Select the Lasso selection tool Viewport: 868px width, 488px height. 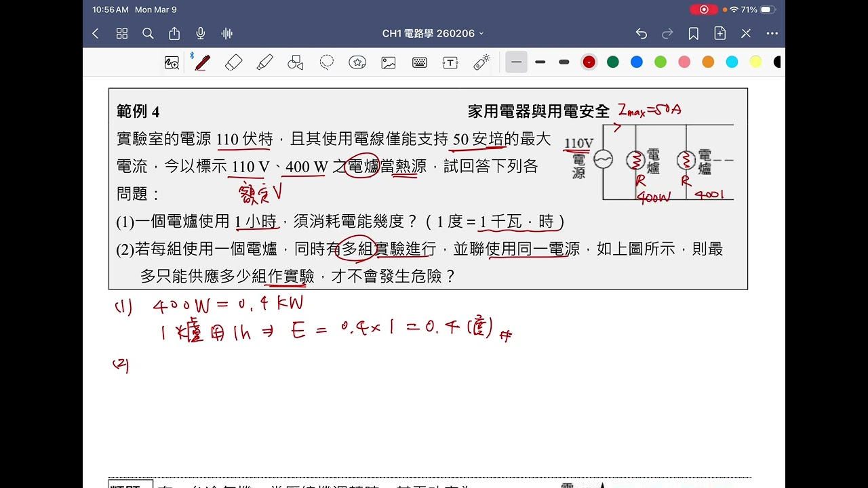click(x=327, y=62)
